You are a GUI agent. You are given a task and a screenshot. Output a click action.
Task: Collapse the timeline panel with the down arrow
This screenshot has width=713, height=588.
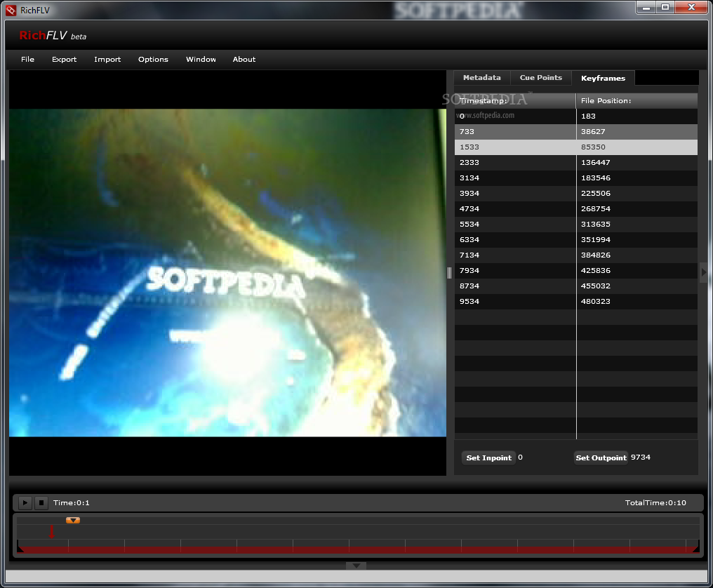[x=356, y=566]
